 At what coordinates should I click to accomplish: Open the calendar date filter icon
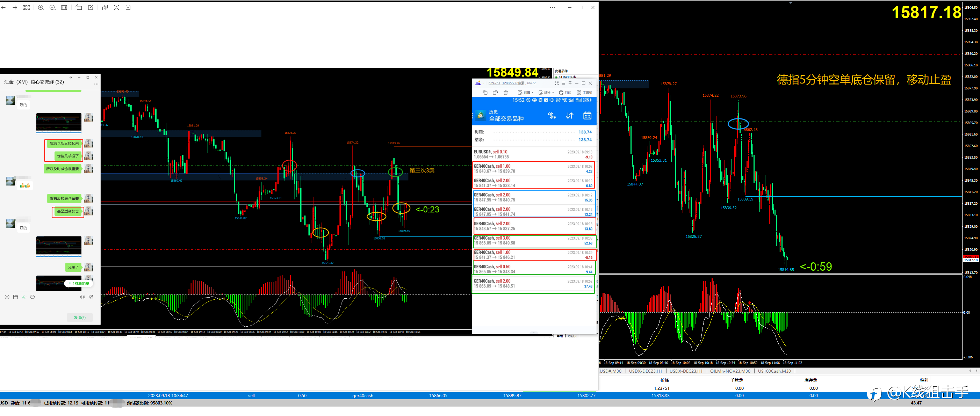click(587, 116)
